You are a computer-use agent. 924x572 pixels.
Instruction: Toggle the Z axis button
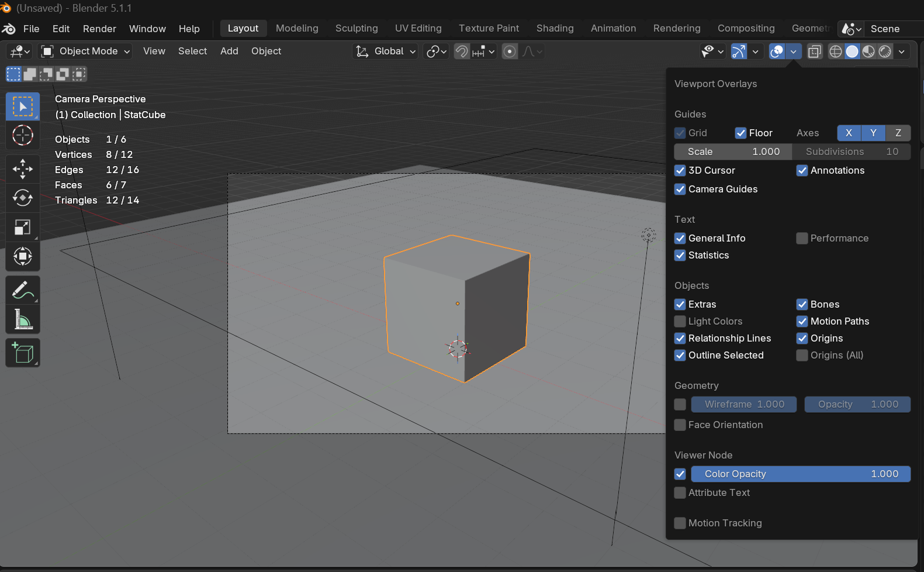tap(898, 133)
